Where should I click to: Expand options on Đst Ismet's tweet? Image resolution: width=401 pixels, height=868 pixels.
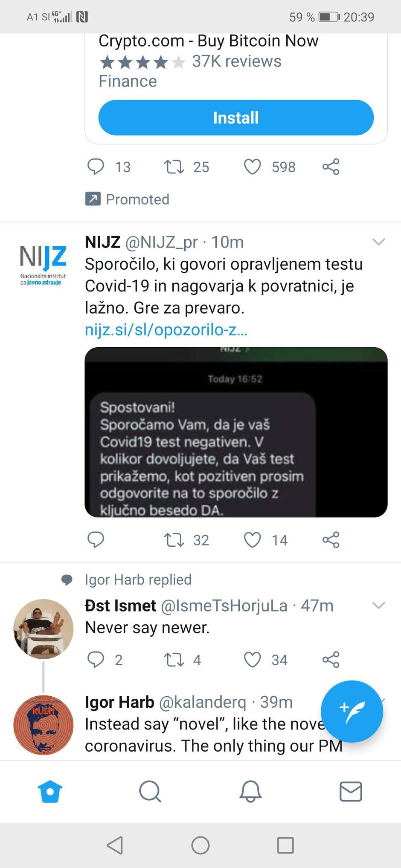point(379,605)
